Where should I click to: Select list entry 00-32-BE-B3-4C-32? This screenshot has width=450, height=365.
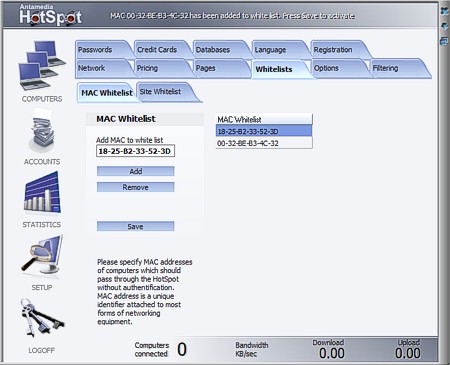[x=264, y=143]
